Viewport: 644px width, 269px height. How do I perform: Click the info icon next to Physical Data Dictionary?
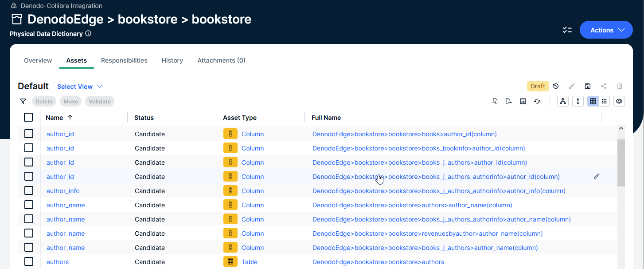coord(88,33)
